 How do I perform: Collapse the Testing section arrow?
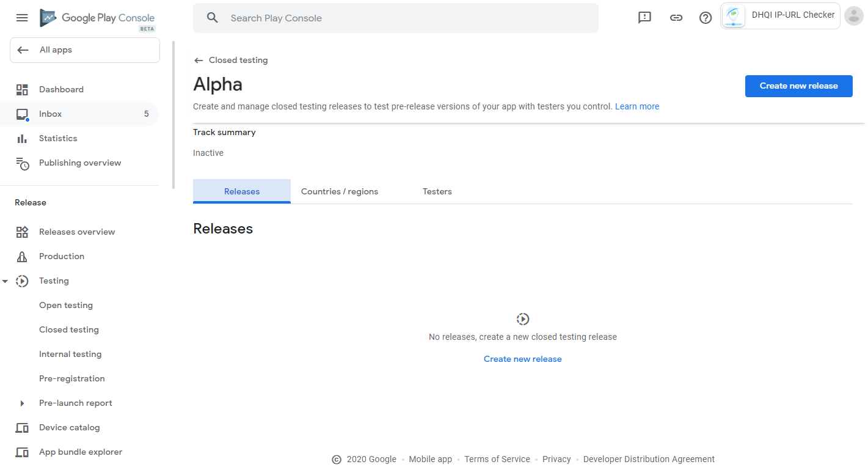[5, 281]
